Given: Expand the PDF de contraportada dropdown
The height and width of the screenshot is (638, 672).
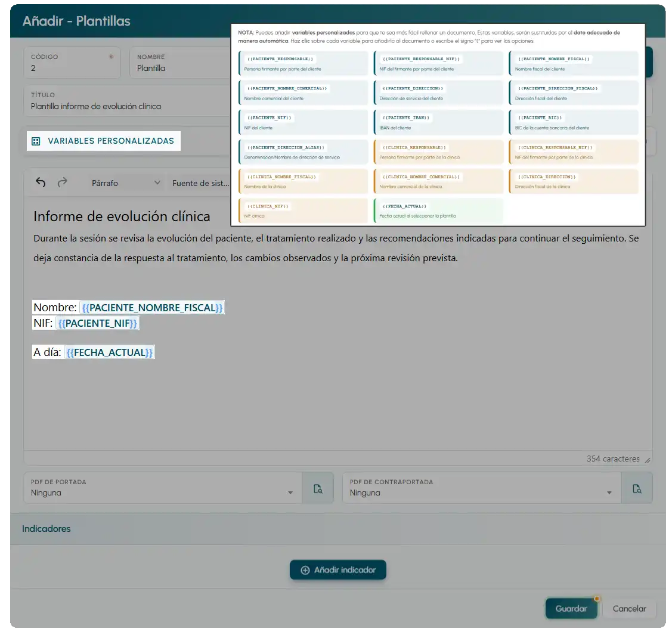Looking at the screenshot, I should (609, 493).
